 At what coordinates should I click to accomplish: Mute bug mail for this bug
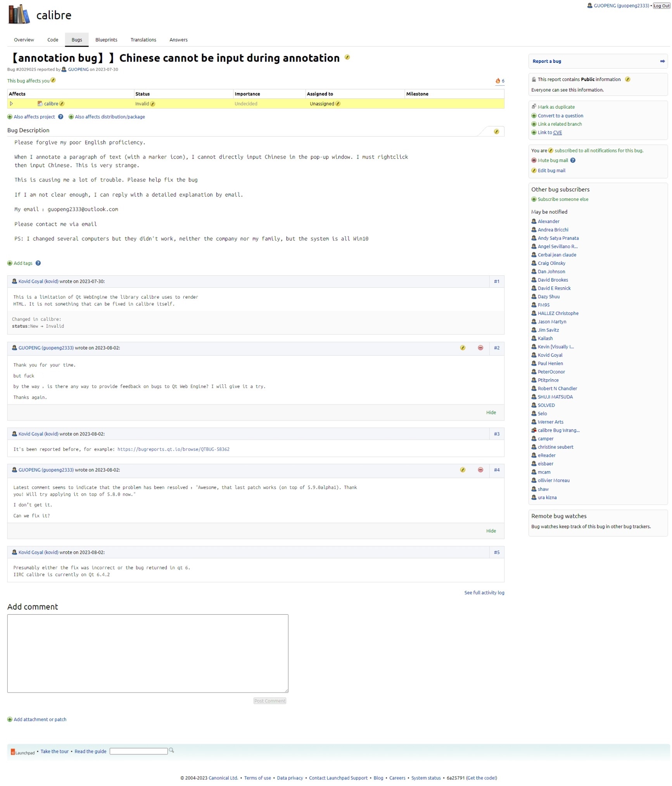(553, 161)
